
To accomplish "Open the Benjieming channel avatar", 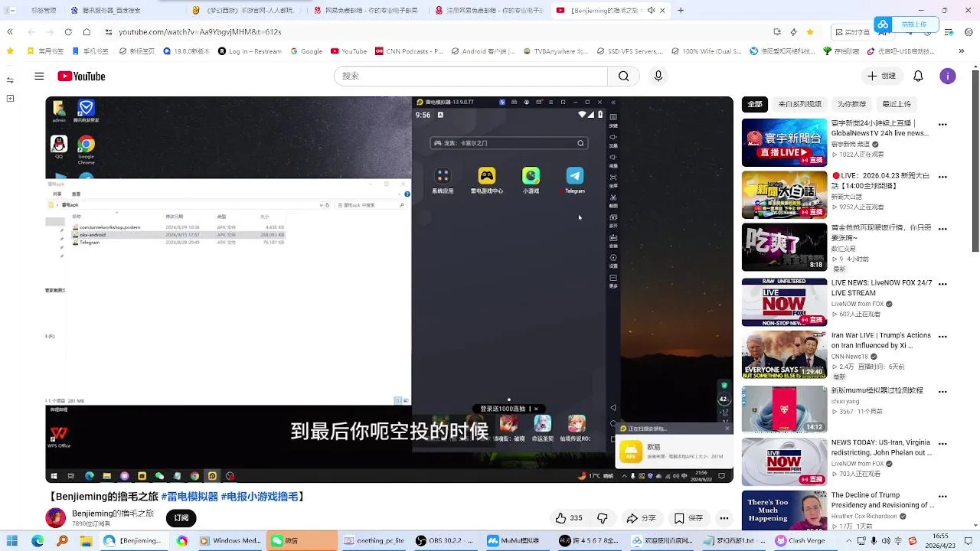I will (56, 518).
